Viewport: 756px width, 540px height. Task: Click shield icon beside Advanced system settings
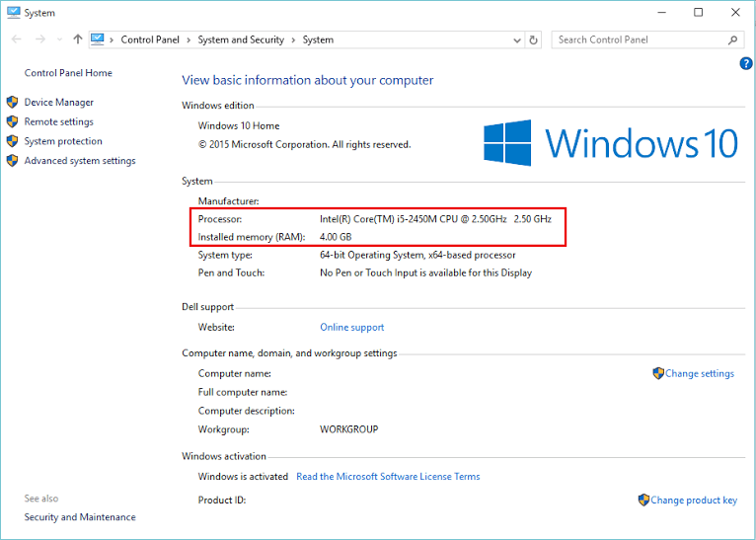pos(13,161)
